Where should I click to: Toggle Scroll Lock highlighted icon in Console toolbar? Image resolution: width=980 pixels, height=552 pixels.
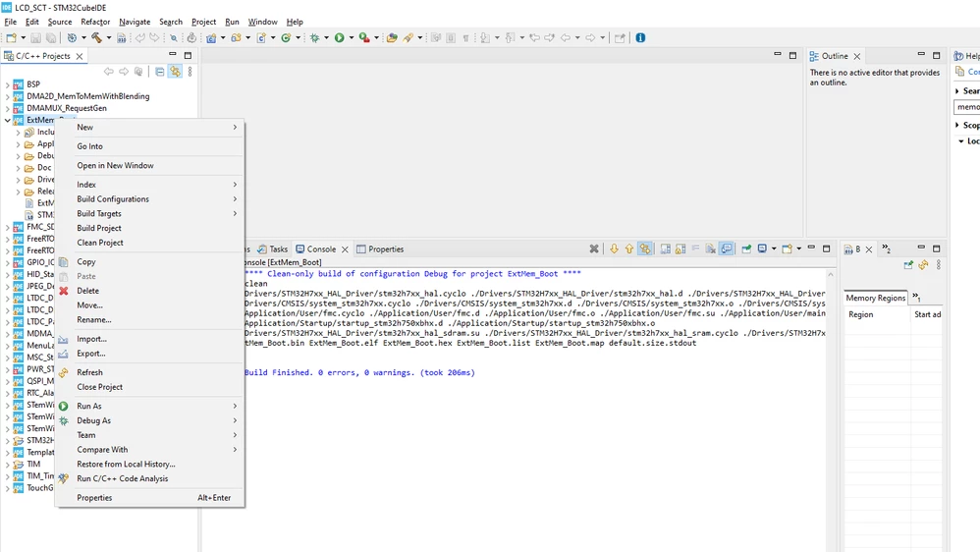[x=645, y=248]
